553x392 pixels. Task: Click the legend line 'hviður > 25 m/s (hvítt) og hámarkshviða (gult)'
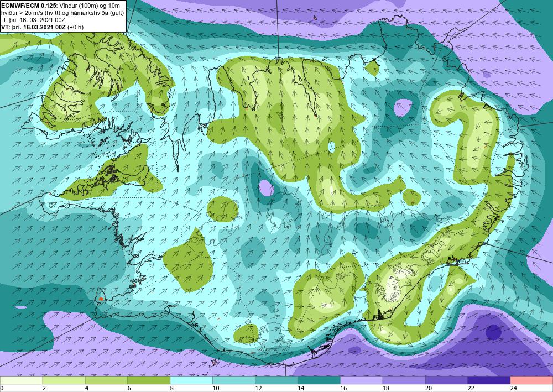[x=62, y=12]
